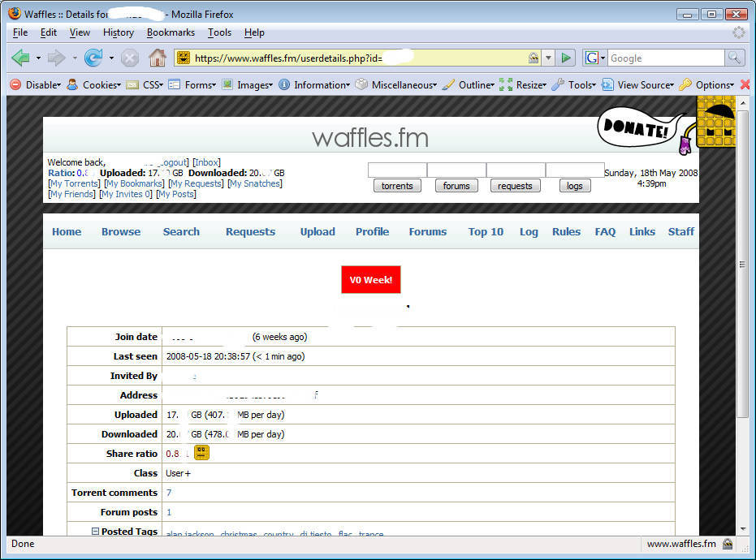This screenshot has width=756, height=560.
Task: Collapse the Posted Tags section
Action: 95,531
